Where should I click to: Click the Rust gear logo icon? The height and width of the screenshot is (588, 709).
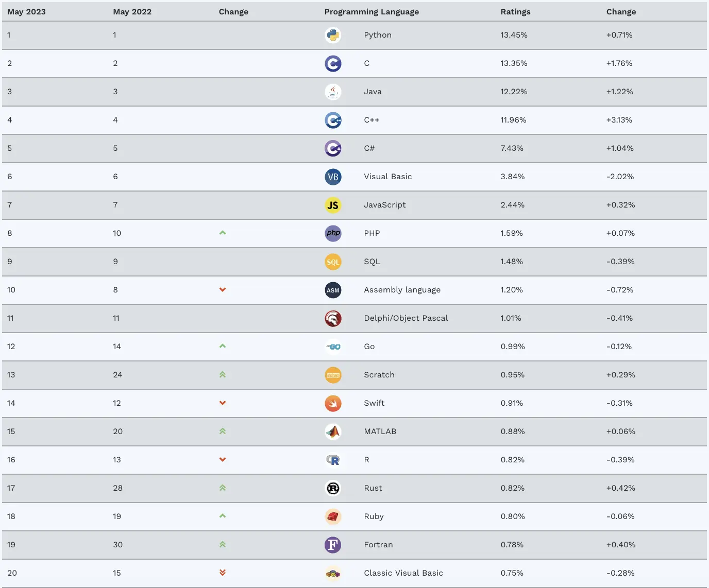[333, 488]
